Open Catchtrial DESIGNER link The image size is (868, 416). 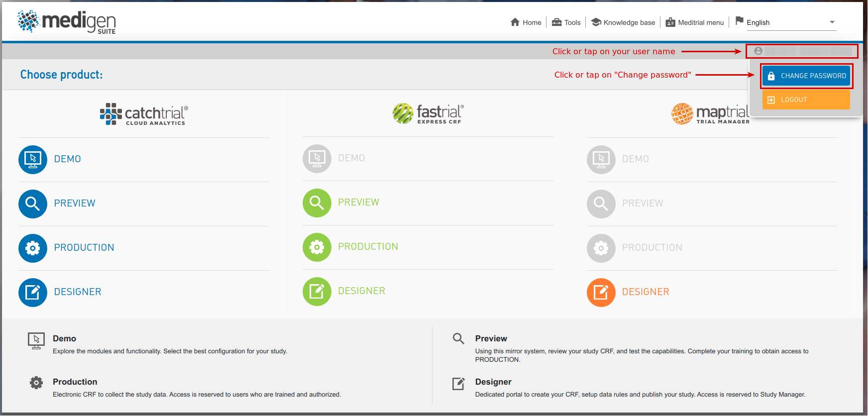pos(78,292)
